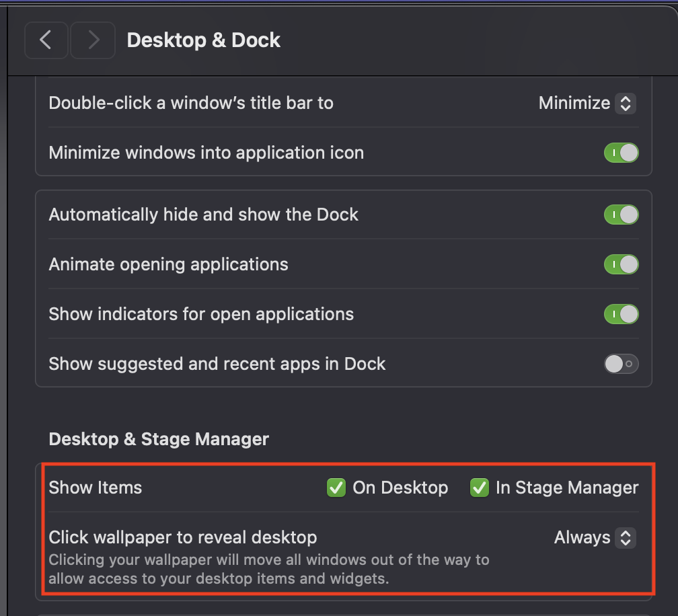Click the forward chevron navigation button
The image size is (678, 616).
click(x=93, y=40)
